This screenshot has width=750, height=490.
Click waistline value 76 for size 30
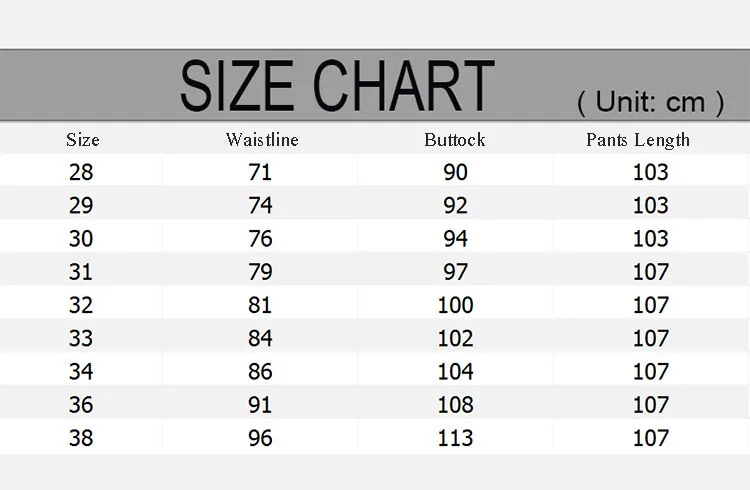(x=260, y=239)
